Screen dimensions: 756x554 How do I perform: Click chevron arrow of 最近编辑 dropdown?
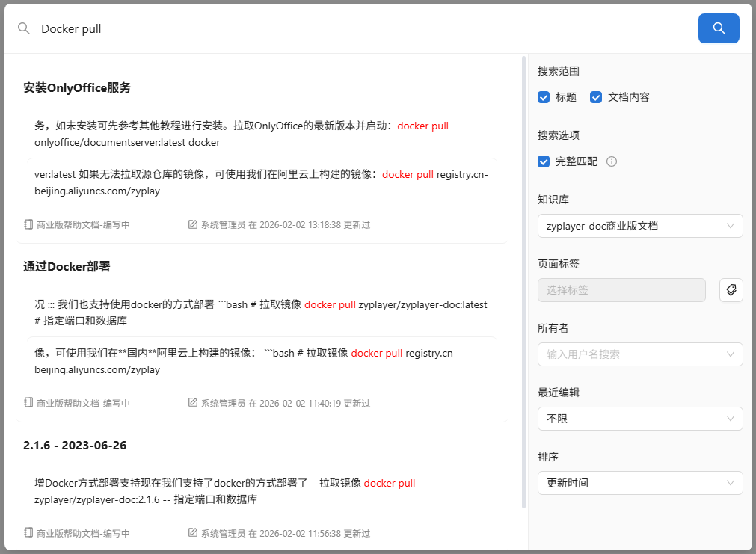click(731, 419)
